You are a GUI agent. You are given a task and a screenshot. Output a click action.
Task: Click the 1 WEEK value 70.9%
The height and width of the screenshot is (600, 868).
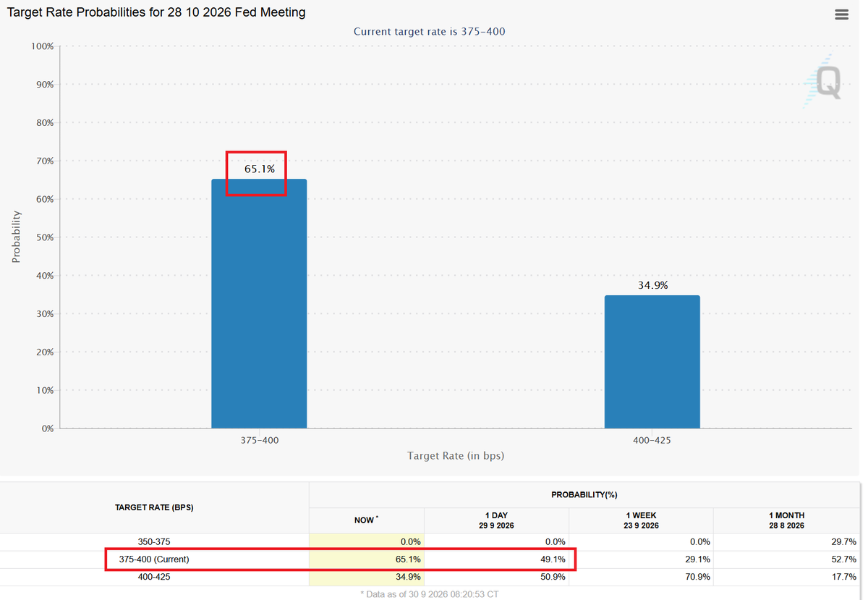click(697, 577)
